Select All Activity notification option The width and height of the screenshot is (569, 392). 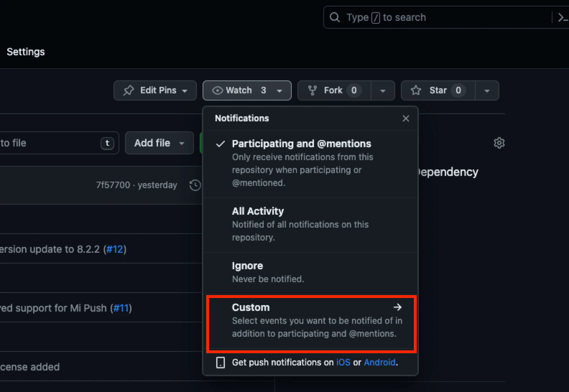(x=311, y=224)
